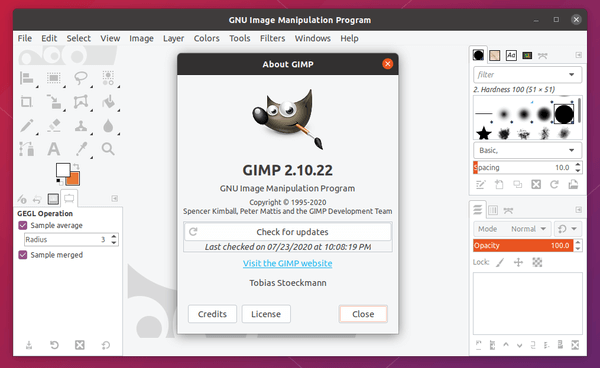Viewport: 600px width, 368px height.
Task: Select the Bucket Fill tool
Action: point(108,102)
